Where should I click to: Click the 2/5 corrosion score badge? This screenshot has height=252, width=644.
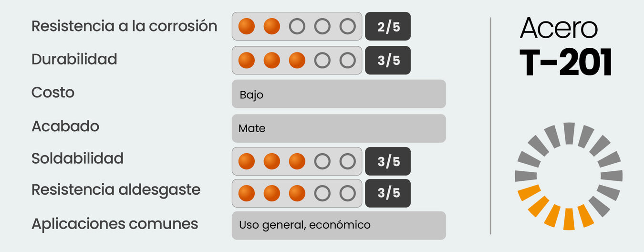coord(388,26)
